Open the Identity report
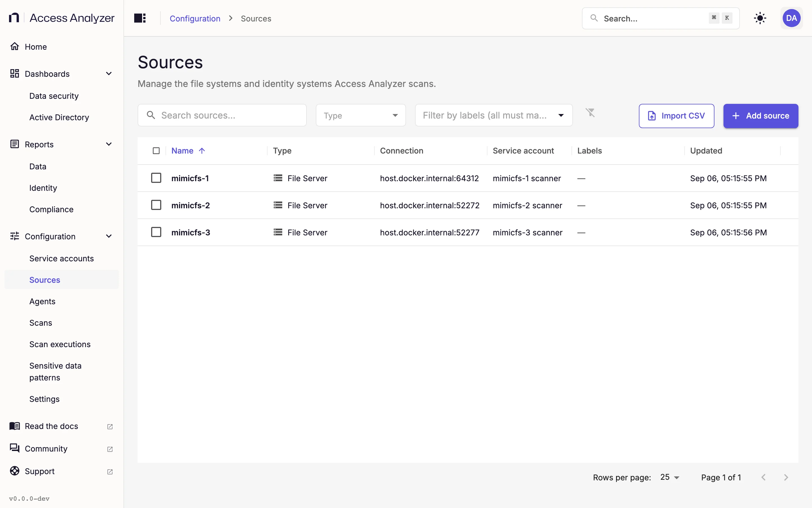The height and width of the screenshot is (508, 812). pos(43,188)
